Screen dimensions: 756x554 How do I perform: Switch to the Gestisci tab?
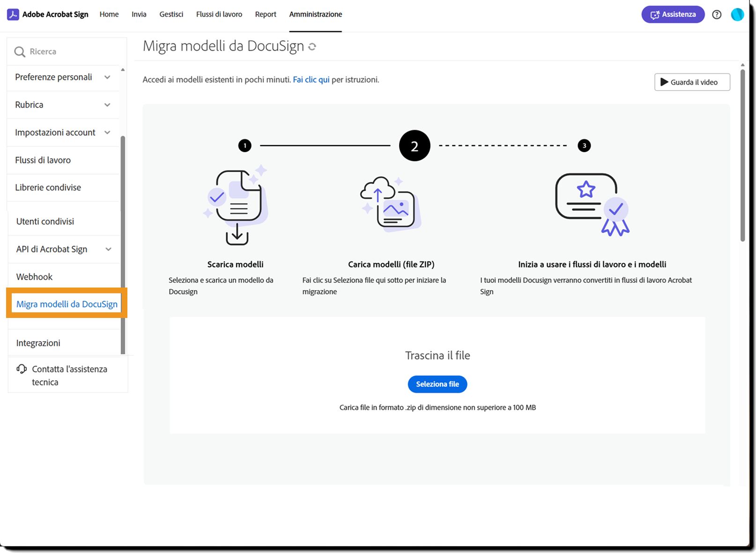pyautogui.click(x=171, y=15)
